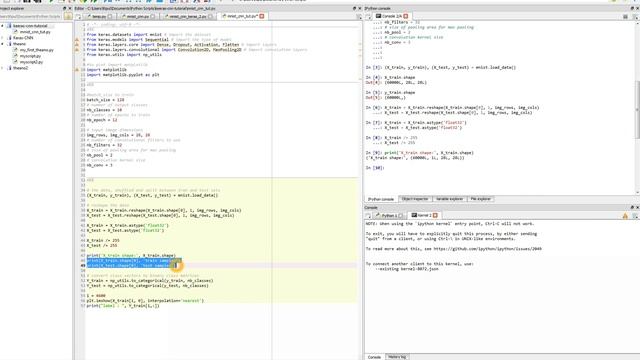640x360 pixels.
Task: Click the warning icon in the Console toolbar
Action: 625,216
